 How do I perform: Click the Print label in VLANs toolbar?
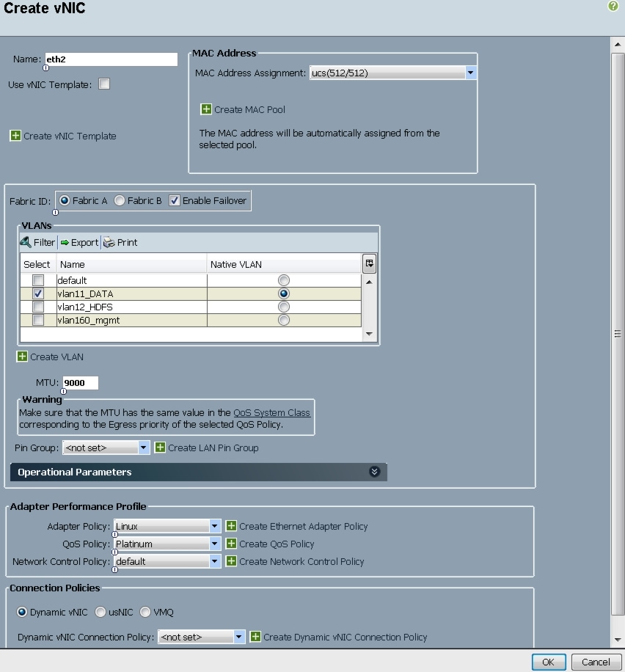(128, 243)
